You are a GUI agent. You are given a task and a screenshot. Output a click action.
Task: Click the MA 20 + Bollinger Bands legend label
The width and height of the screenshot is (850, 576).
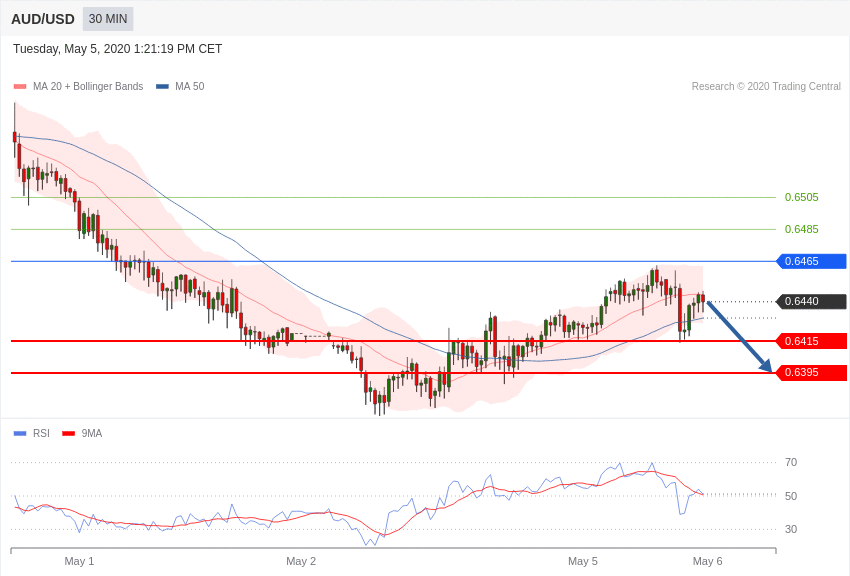click(88, 87)
